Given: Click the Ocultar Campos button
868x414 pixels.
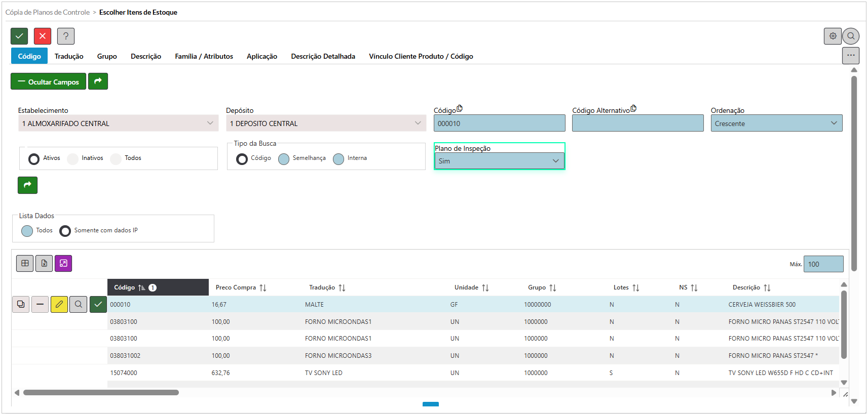Looking at the screenshot, I should 48,81.
